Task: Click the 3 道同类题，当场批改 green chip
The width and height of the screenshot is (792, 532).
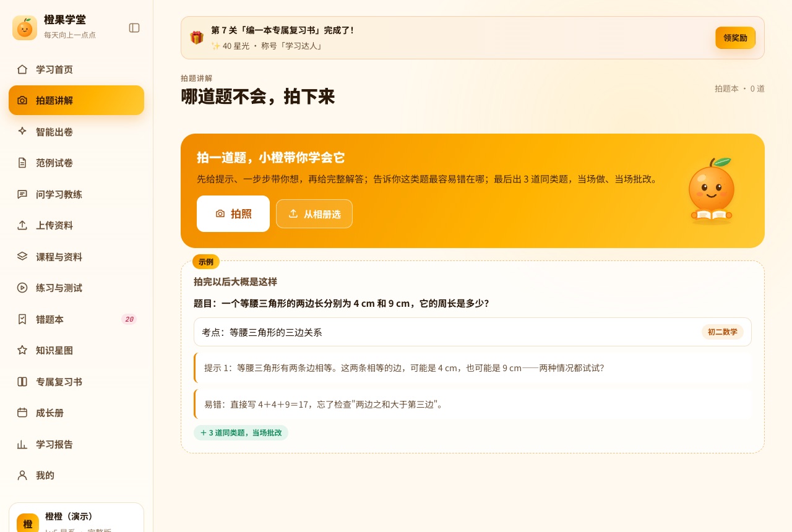Action: pos(241,433)
